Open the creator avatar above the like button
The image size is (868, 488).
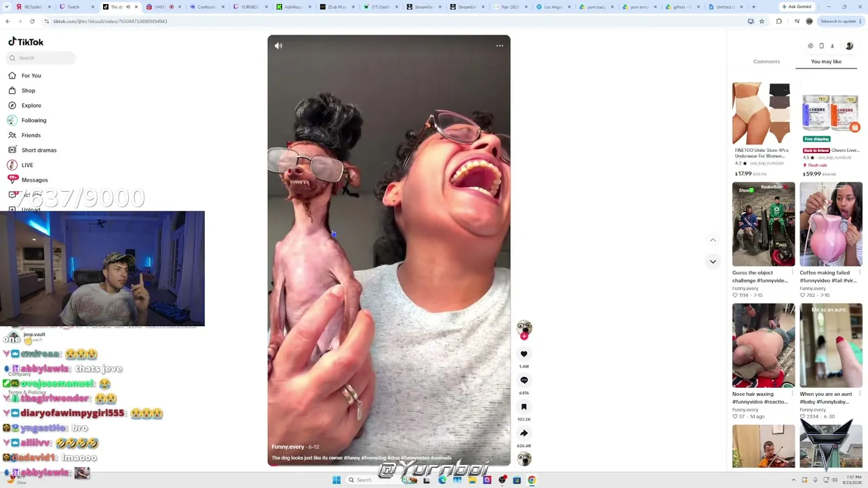tap(524, 328)
